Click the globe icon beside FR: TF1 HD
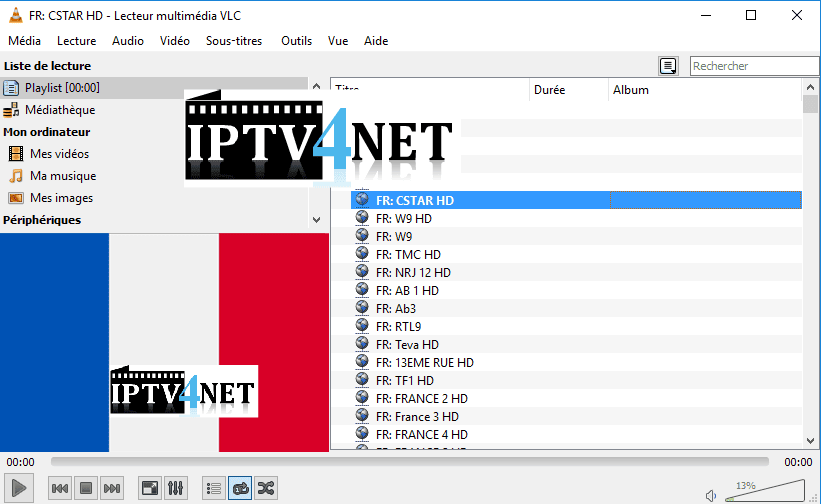821x504 pixels. coord(362,379)
